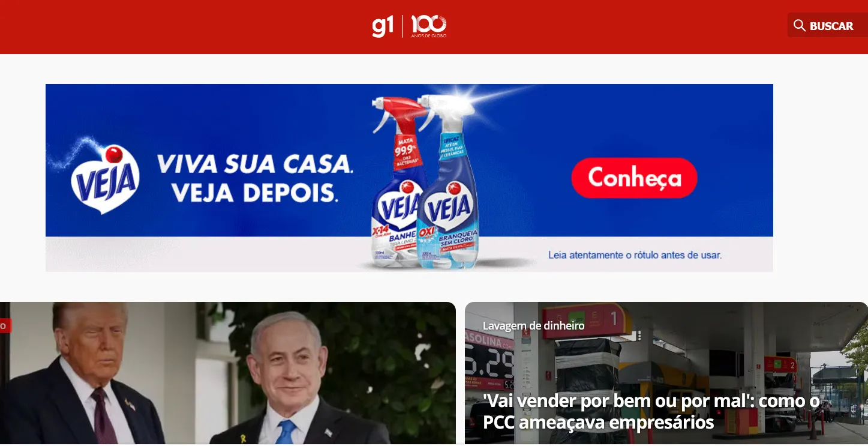Screen dimensions: 868x446
Task: Open the 'Vai vender por bem ou por mal' headline
Action: coord(651,412)
